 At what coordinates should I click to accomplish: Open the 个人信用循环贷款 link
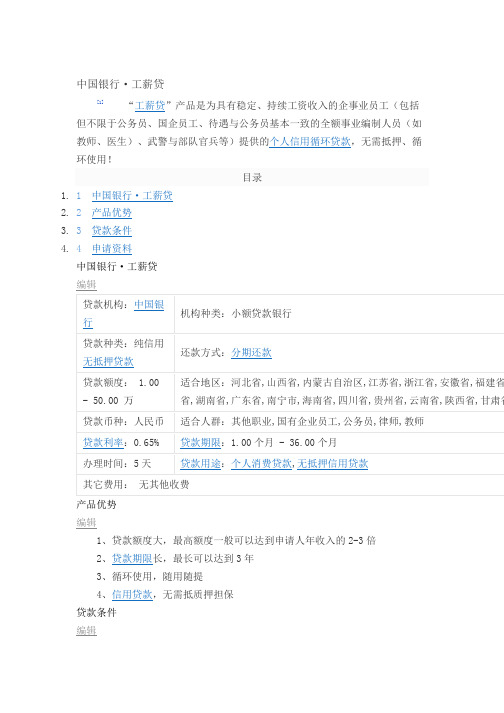[310, 141]
